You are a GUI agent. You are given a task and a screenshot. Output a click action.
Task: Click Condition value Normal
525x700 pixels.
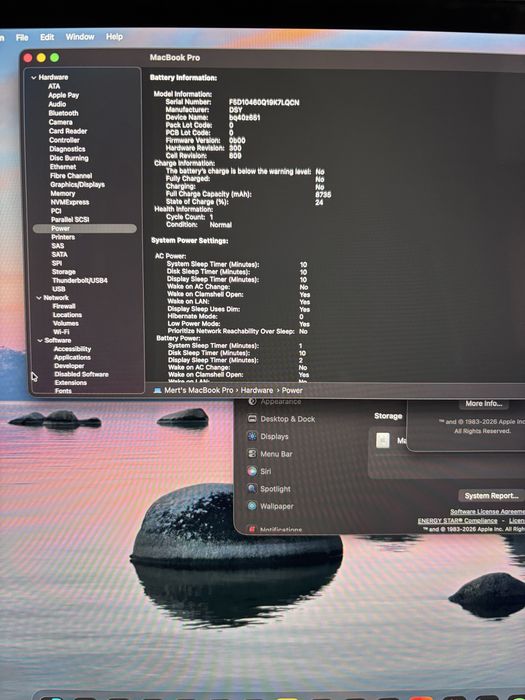221,225
